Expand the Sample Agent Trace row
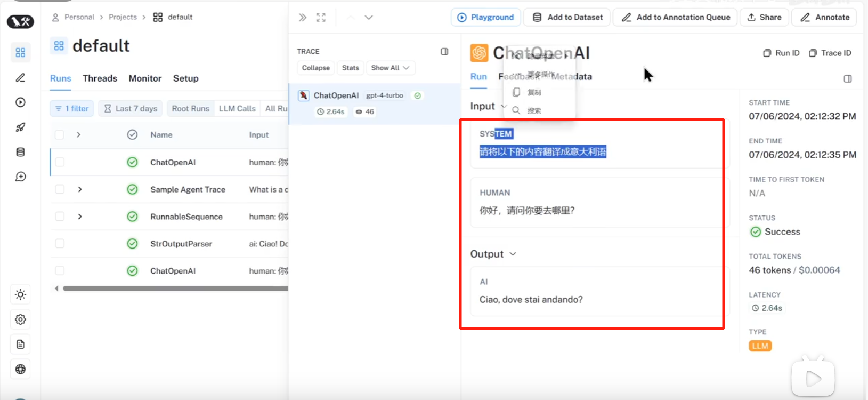This screenshot has width=868, height=400. [x=80, y=189]
